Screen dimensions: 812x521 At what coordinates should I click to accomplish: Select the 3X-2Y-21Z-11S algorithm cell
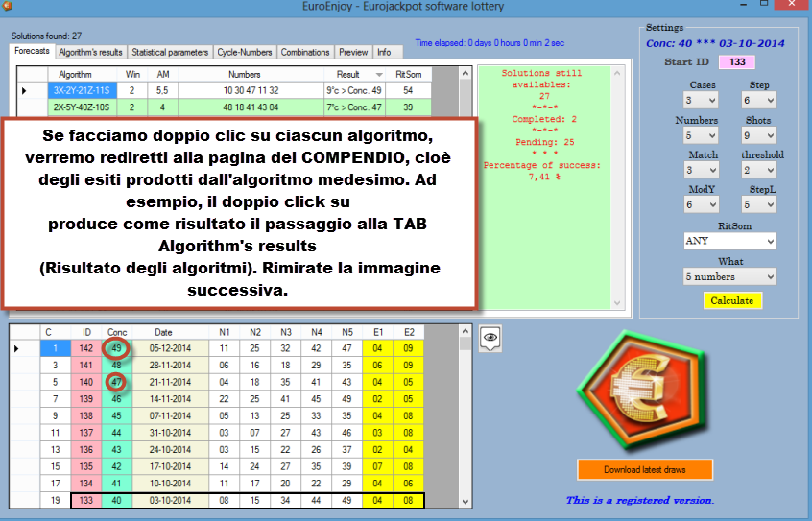[x=83, y=90]
